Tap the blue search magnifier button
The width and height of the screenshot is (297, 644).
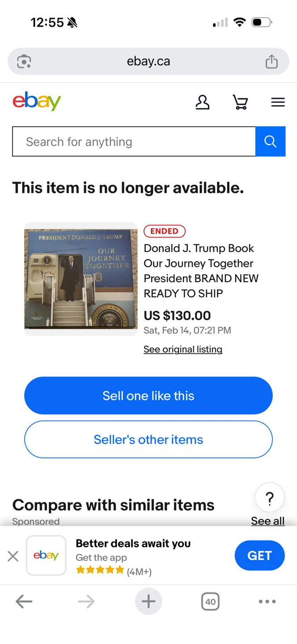270,141
